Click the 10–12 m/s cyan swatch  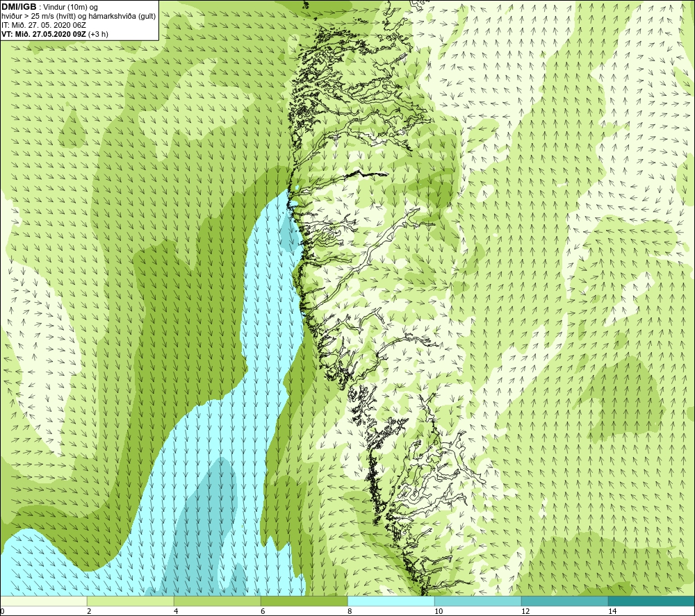click(478, 601)
